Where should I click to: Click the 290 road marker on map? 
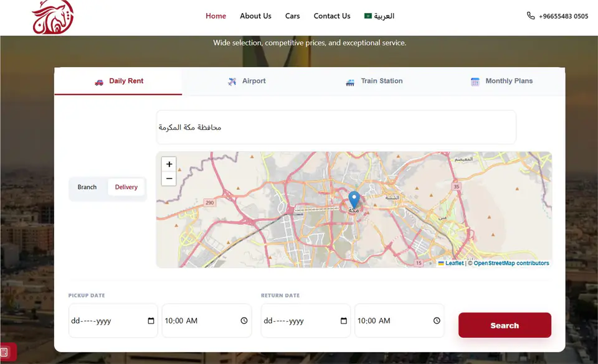(x=210, y=203)
